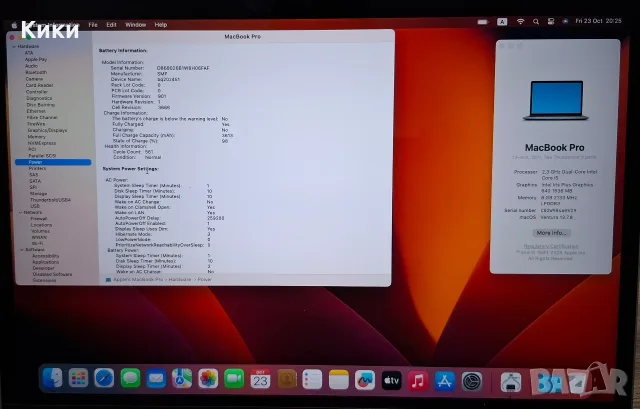Collapse the Hardware section in sidebar
Screen dimensions: 640x409
13,47
